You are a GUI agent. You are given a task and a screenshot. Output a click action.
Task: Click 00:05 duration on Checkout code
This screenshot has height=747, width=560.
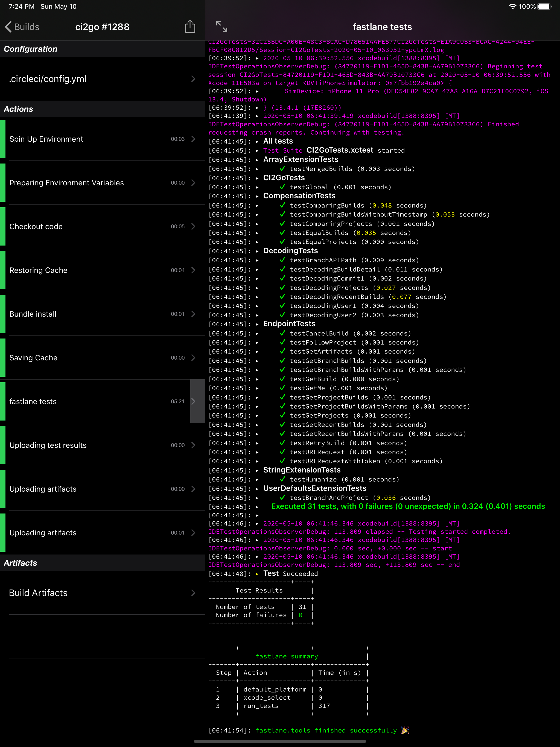pyautogui.click(x=178, y=226)
